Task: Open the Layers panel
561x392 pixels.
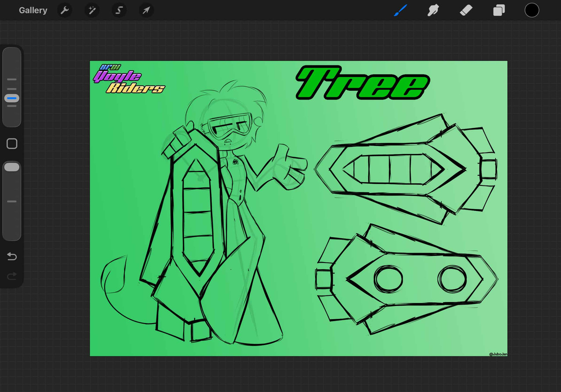Action: (499, 10)
